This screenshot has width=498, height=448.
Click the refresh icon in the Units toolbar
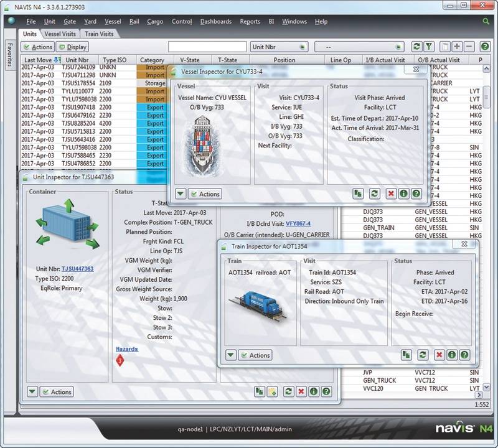(416, 46)
